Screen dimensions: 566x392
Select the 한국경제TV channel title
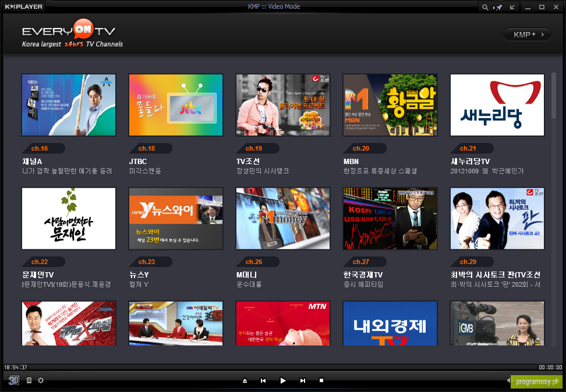pos(363,275)
